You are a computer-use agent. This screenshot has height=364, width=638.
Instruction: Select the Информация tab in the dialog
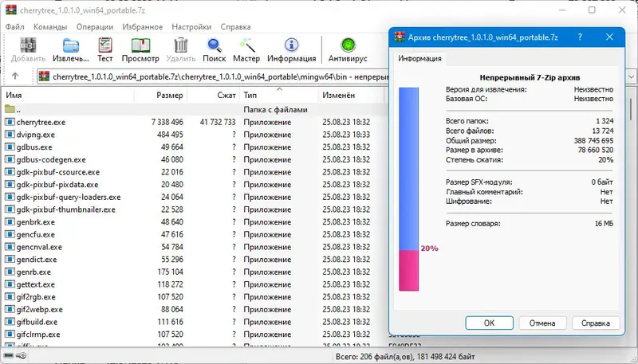tap(419, 58)
